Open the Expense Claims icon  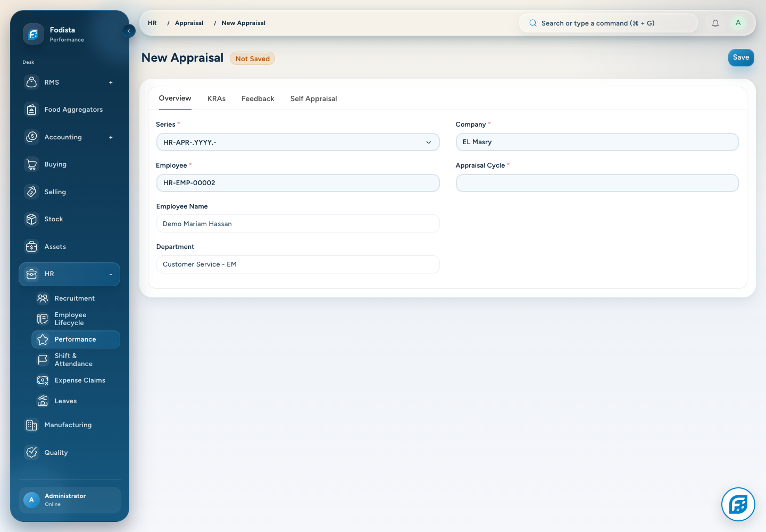43,380
